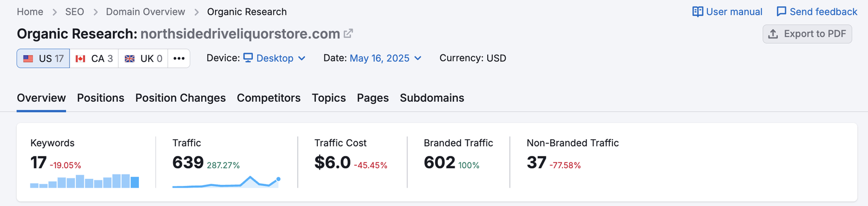Switch to the Position Changes tab

tap(181, 98)
